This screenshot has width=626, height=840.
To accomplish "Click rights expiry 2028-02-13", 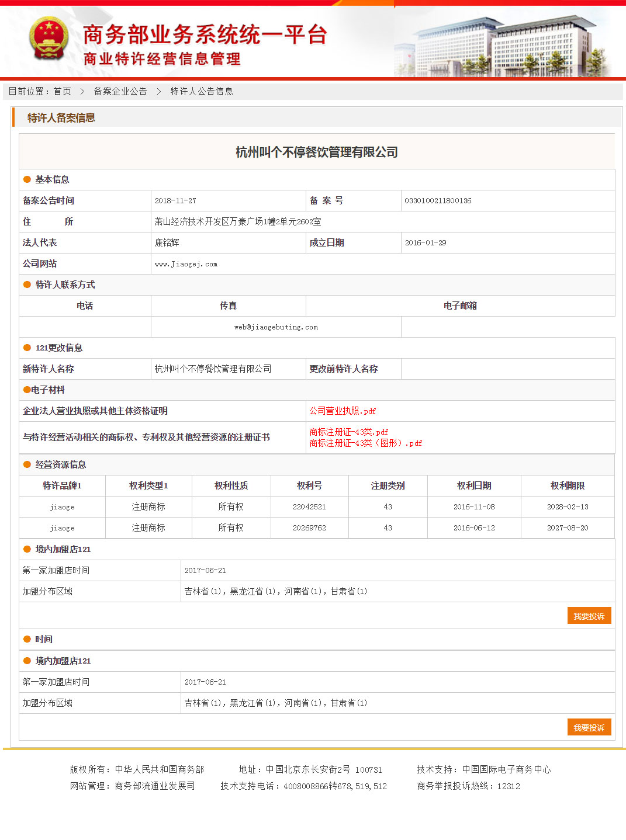I will point(568,506).
